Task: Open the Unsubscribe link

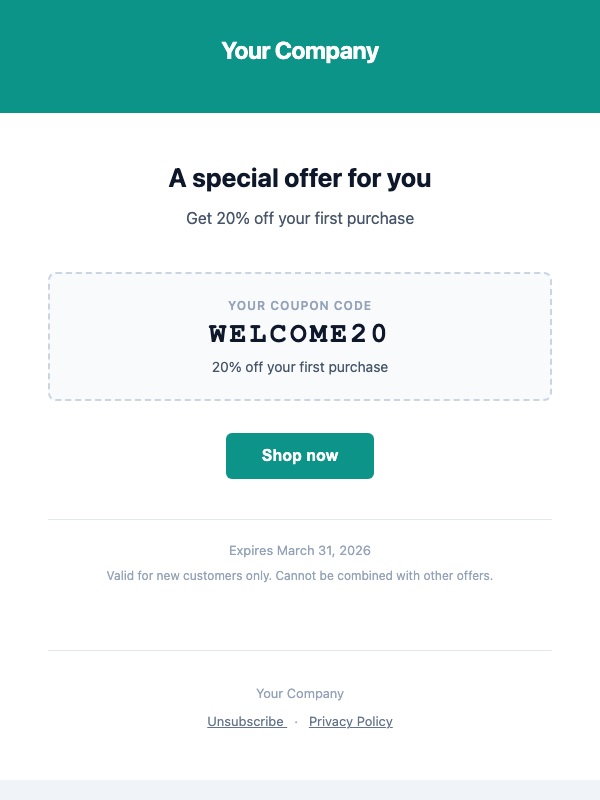Action: 246,721
